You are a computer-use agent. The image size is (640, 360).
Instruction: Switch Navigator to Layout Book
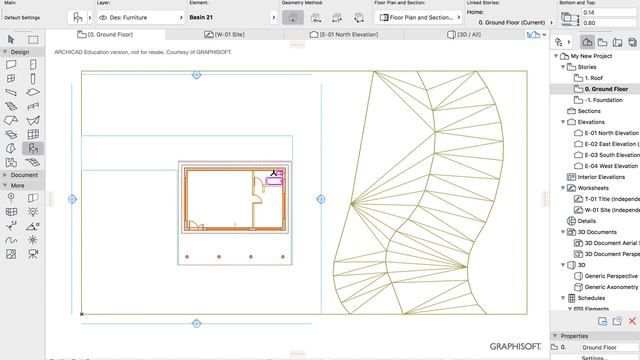[x=617, y=42]
